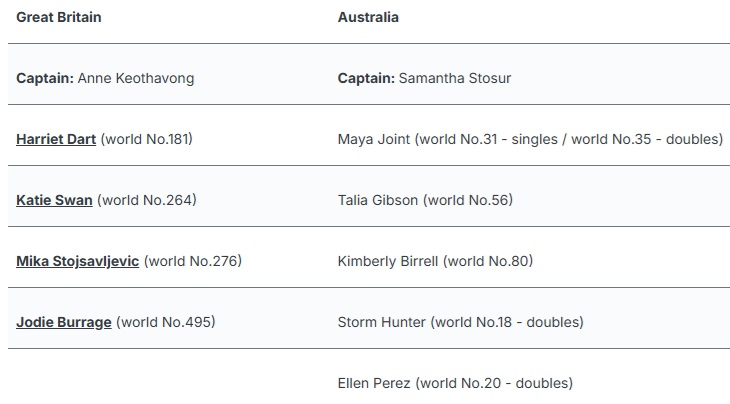Click Katie Swan's world No.264 text
Screen dimensions: 730x404
click(147, 200)
